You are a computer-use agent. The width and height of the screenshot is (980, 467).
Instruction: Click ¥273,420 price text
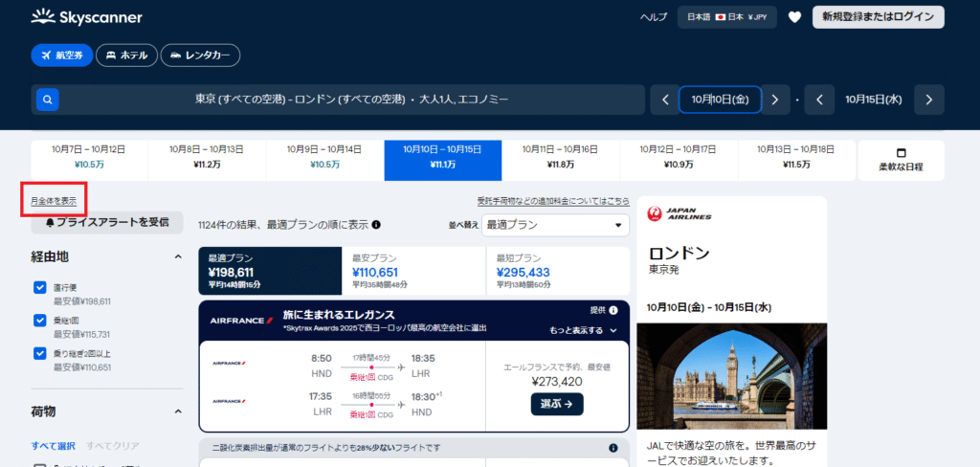557,382
